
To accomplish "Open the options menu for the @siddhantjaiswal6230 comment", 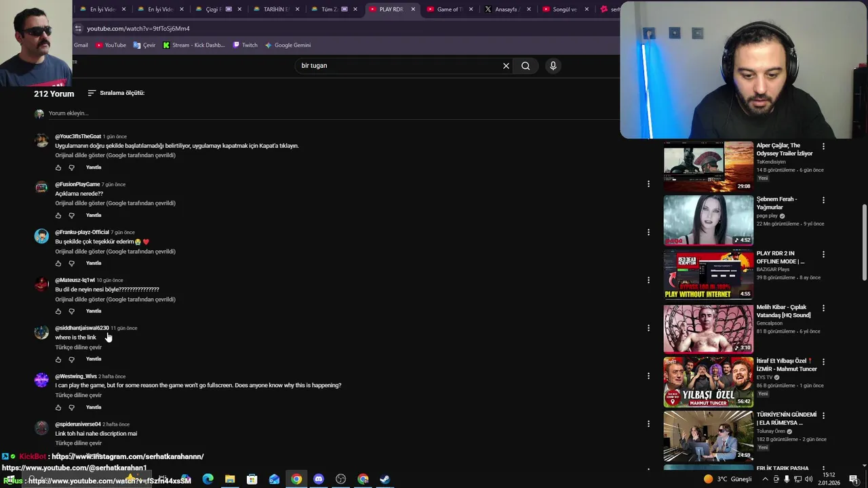I will [648, 328].
